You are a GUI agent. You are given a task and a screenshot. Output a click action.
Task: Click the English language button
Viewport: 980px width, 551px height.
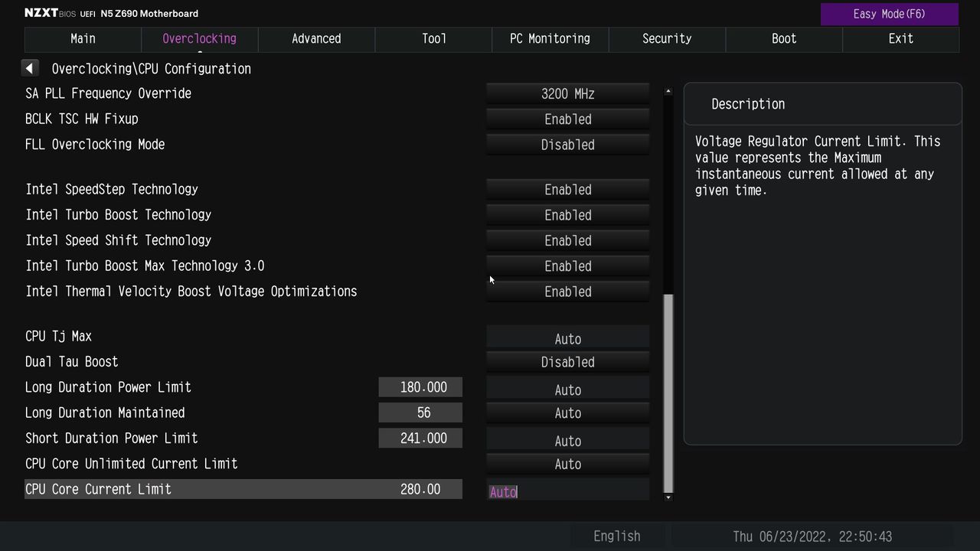click(x=617, y=536)
